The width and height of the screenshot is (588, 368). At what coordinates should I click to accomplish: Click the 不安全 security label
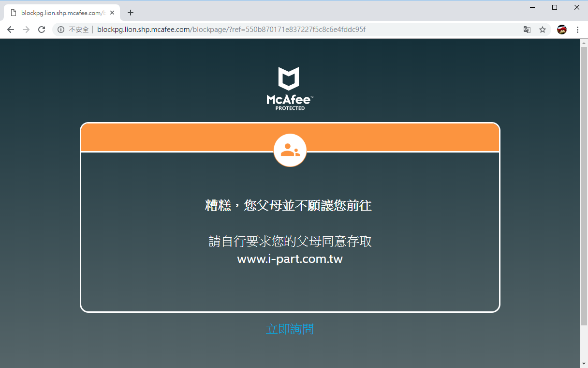tap(78, 30)
